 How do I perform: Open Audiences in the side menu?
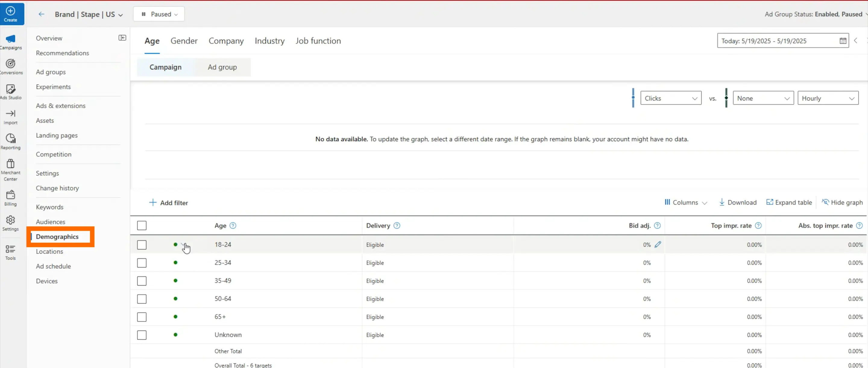(x=51, y=222)
